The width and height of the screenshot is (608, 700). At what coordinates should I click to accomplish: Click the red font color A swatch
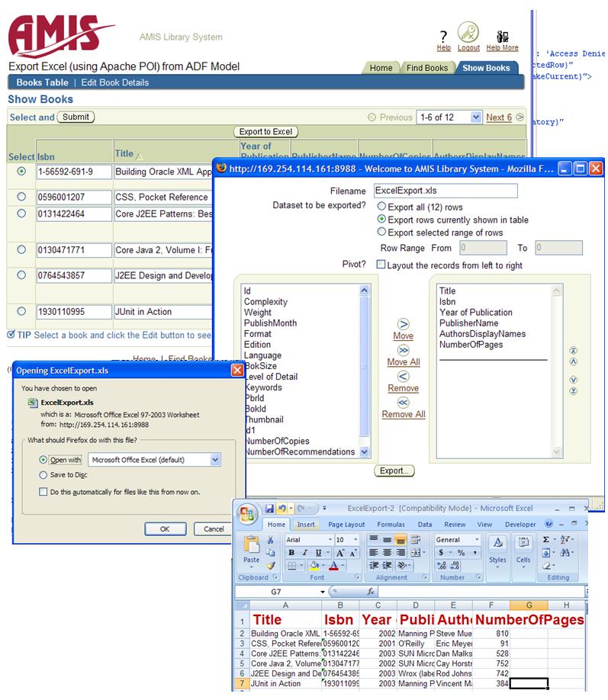333,566
